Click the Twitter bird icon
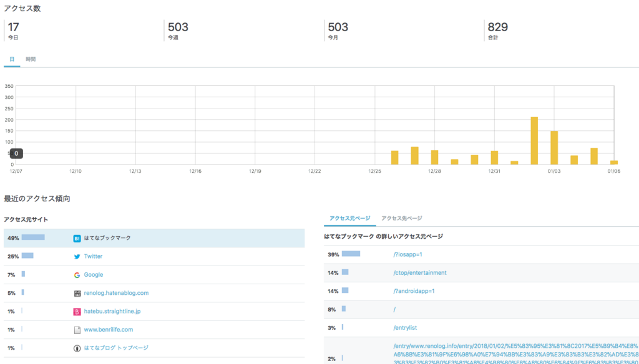The image size is (639, 364). coord(77,257)
